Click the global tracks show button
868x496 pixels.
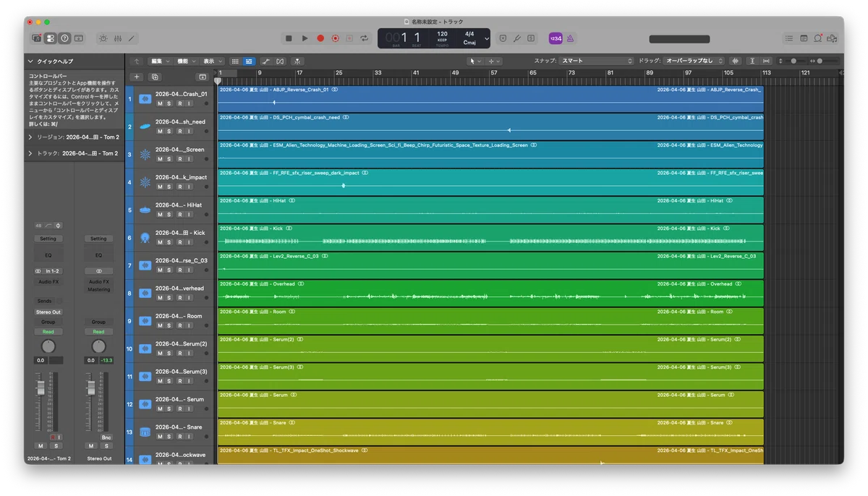point(203,77)
